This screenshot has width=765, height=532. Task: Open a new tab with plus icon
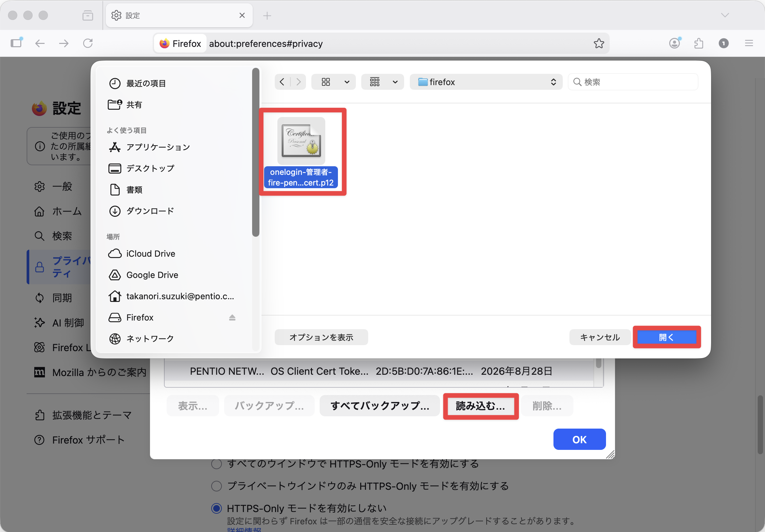coord(267,15)
